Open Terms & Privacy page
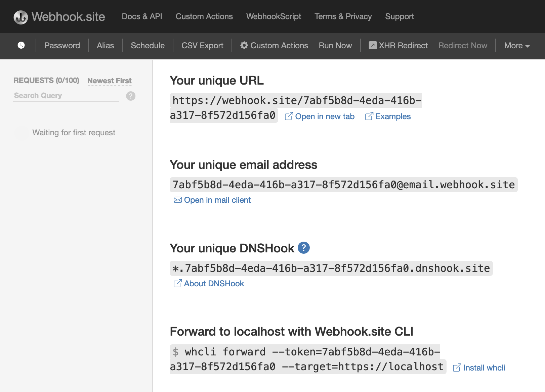This screenshot has width=545, height=392. click(343, 16)
